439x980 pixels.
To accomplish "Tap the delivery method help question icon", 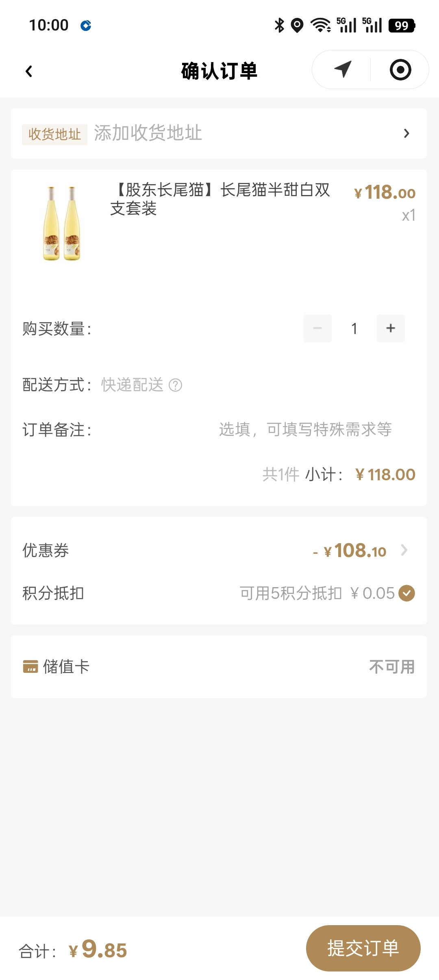I will (175, 385).
